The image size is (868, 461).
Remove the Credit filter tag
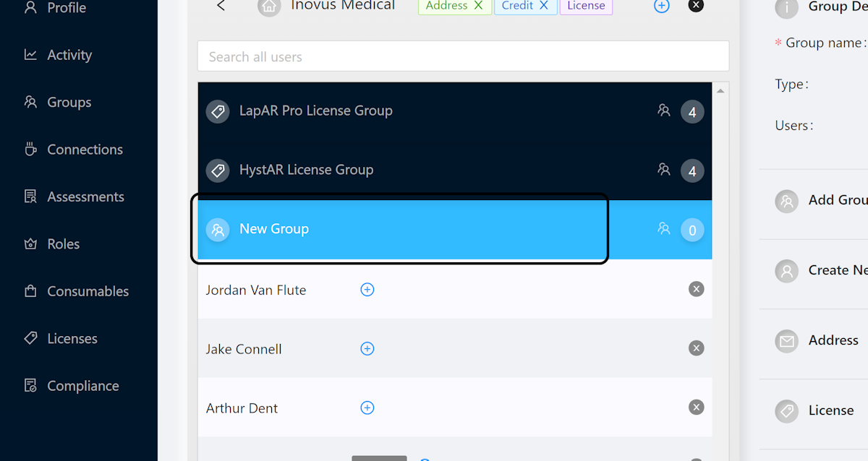(x=543, y=6)
